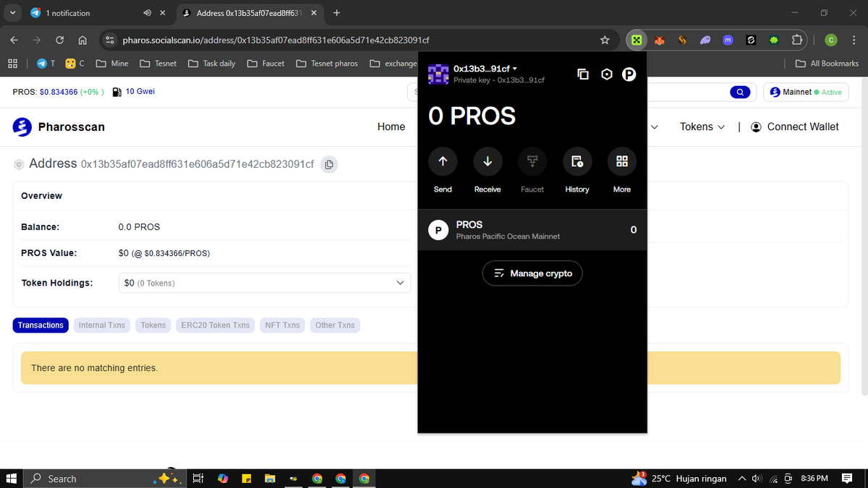Open the Windows Start menu
868x488 pixels.
(x=11, y=479)
